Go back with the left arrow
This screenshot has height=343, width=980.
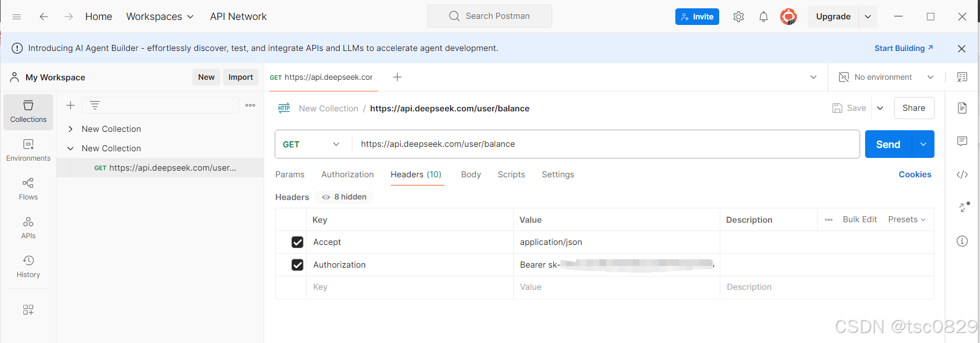[44, 17]
